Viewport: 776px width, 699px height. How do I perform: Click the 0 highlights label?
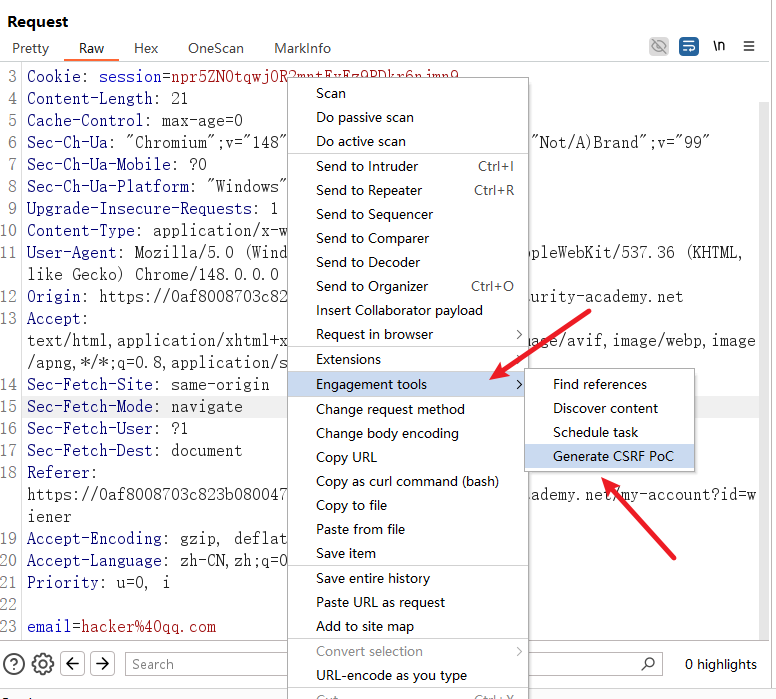[721, 664]
